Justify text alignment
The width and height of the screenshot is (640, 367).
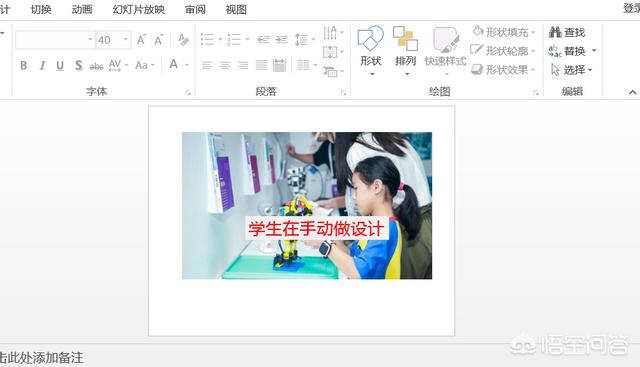[x=261, y=65]
